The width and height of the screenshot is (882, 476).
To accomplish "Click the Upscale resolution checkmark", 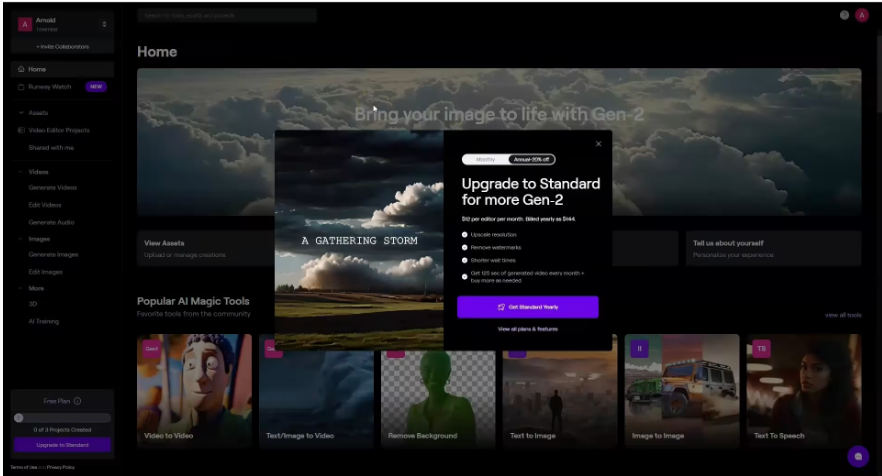I will (465, 235).
